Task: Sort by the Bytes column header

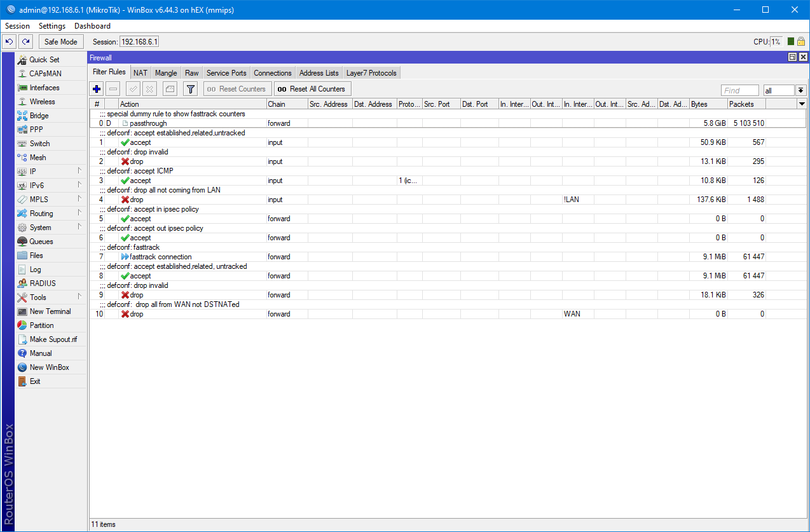Action: click(x=708, y=104)
